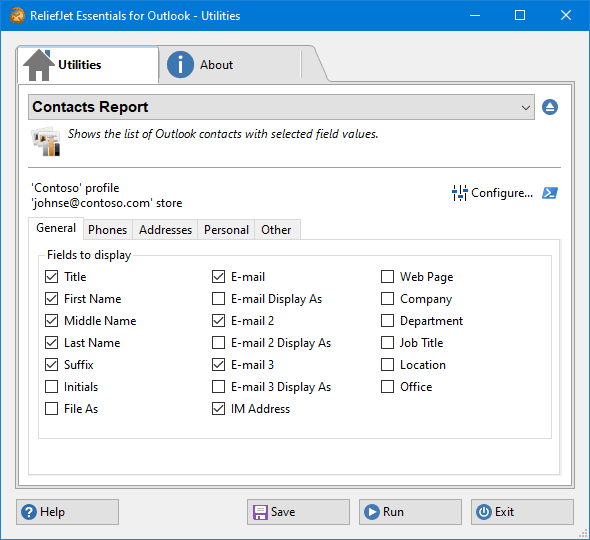Open the Addresses tab
Screen dimensions: 590x540
[x=165, y=230]
